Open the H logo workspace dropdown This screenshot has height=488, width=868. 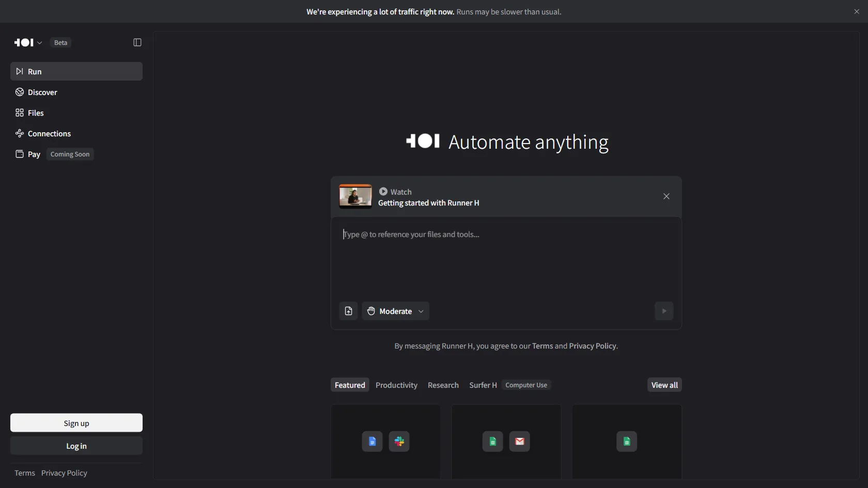pyautogui.click(x=28, y=42)
